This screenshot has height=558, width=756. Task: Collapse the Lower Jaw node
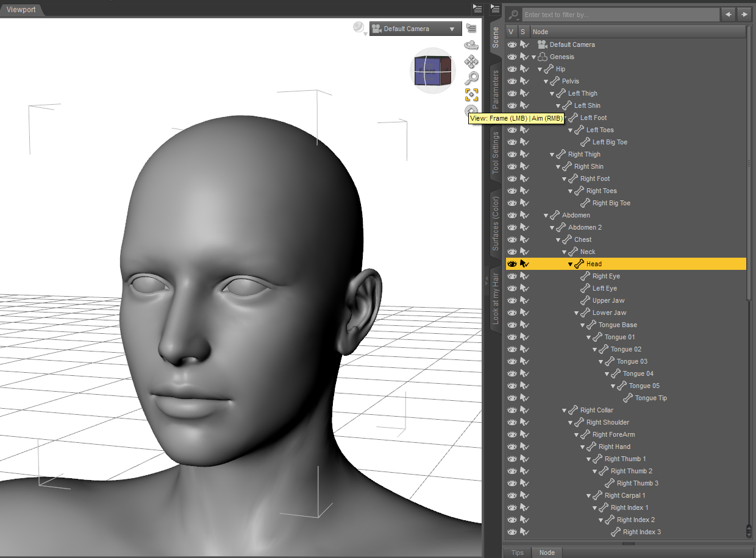click(577, 313)
